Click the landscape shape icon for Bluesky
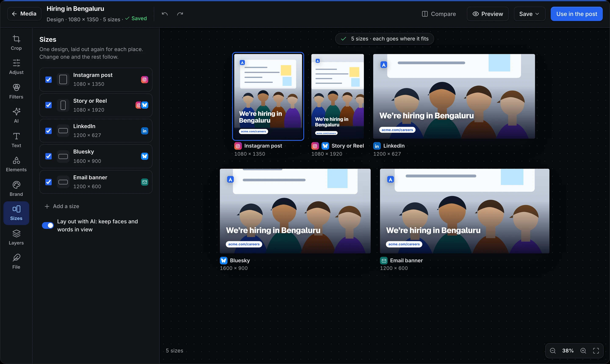This screenshot has width=610, height=364. click(x=63, y=156)
